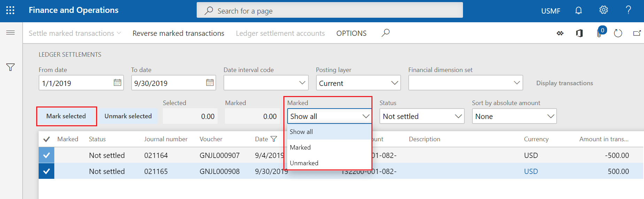Open the filter pane funnel icon
644x199 pixels.
[x=10, y=67]
